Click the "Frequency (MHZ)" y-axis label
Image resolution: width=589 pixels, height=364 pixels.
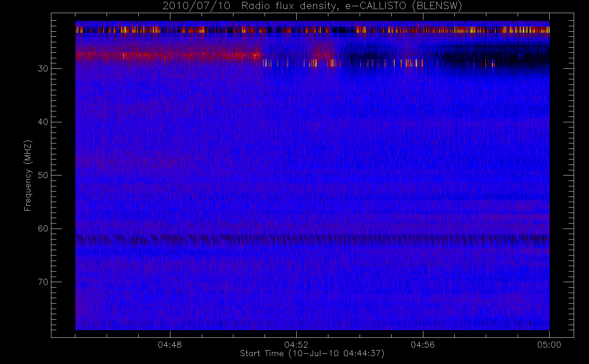tap(28, 175)
